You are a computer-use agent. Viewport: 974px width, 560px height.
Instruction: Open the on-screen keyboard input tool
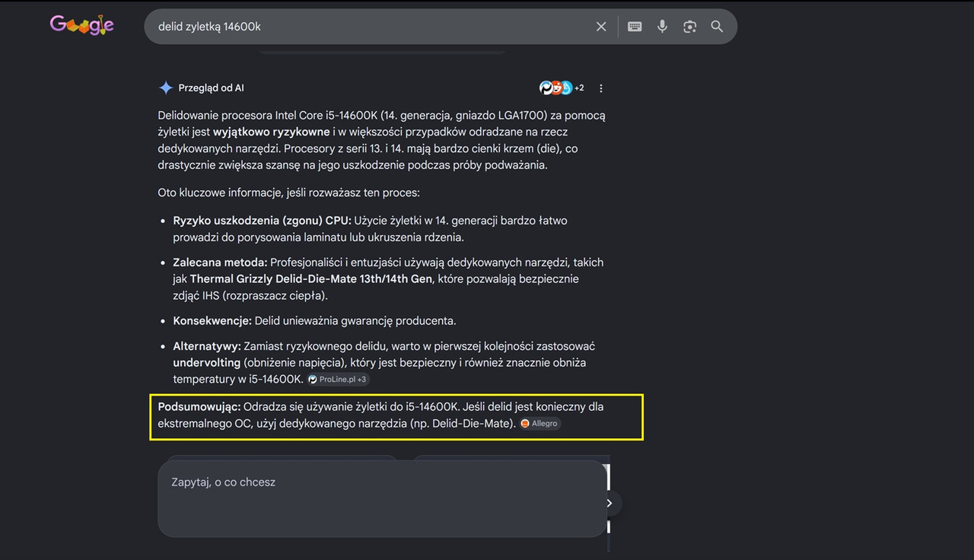pos(635,27)
